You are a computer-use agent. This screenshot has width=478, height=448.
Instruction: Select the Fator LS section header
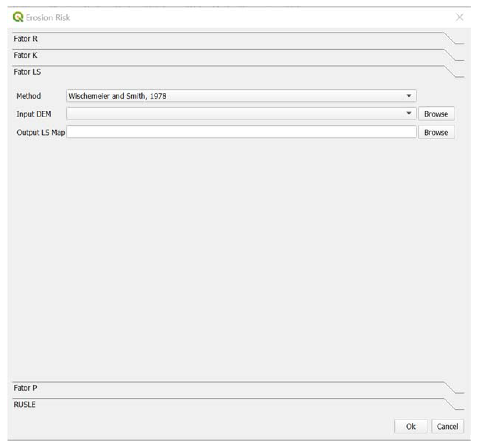tap(27, 72)
